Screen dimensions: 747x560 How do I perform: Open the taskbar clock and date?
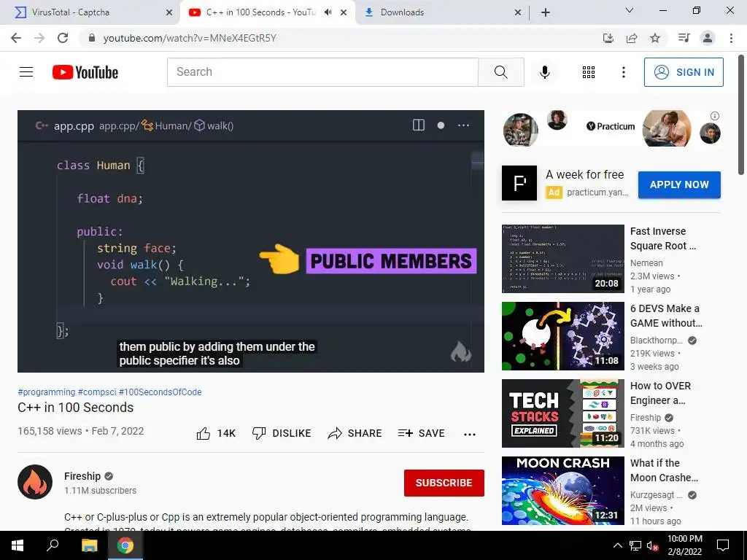click(x=685, y=545)
